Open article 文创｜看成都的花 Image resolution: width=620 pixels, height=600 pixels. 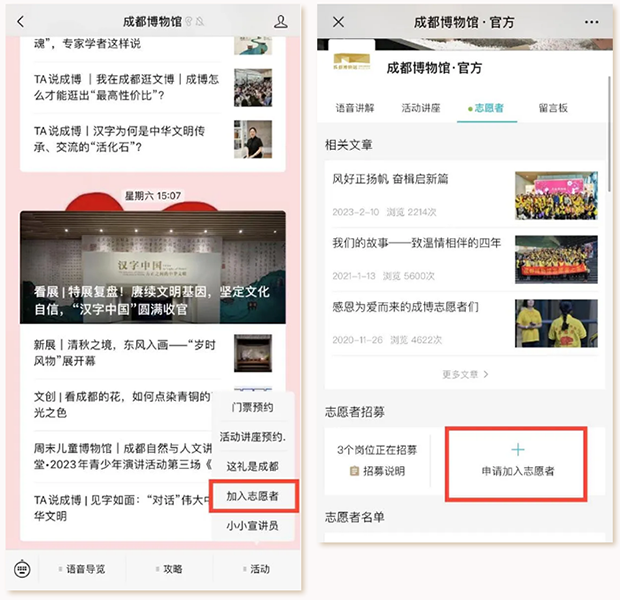coord(123,404)
